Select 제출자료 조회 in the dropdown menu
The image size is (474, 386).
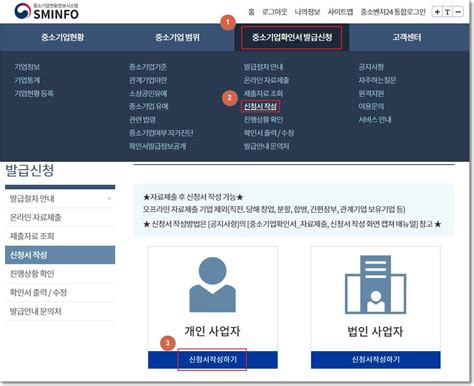coord(263,93)
